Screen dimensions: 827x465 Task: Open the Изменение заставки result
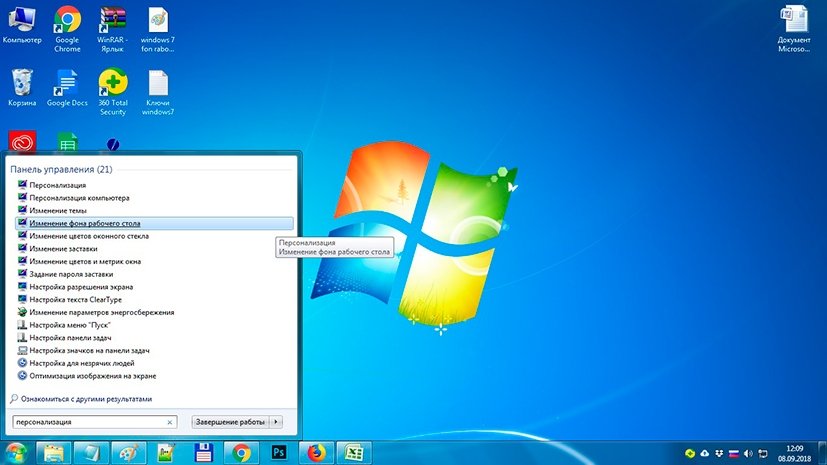coord(154,248)
